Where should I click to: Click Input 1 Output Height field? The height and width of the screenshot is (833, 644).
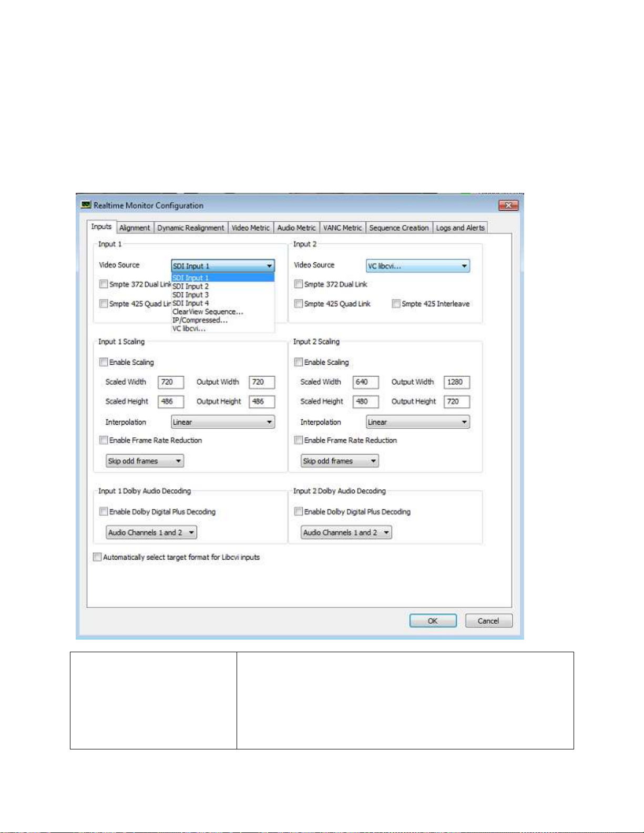pos(262,402)
